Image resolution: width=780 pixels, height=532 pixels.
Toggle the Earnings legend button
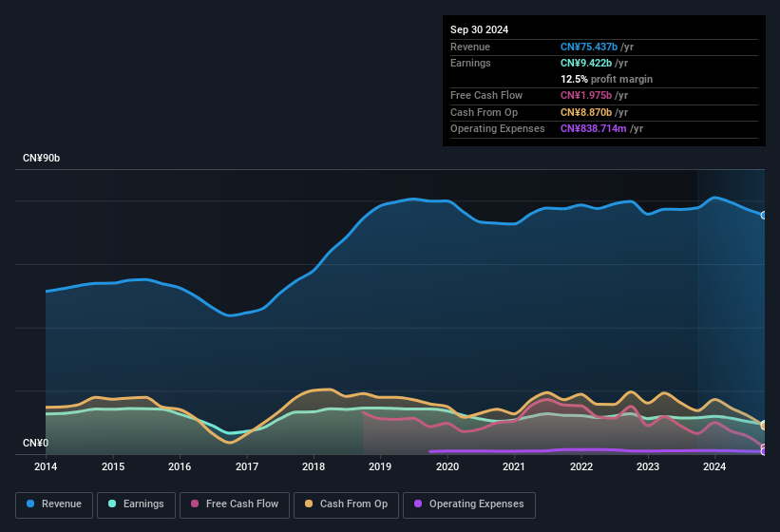(x=136, y=504)
